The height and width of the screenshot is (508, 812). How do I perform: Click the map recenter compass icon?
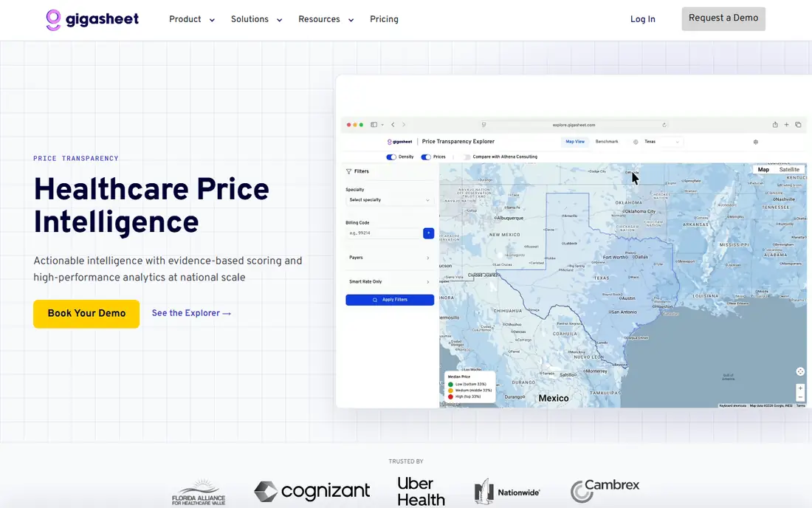click(800, 371)
